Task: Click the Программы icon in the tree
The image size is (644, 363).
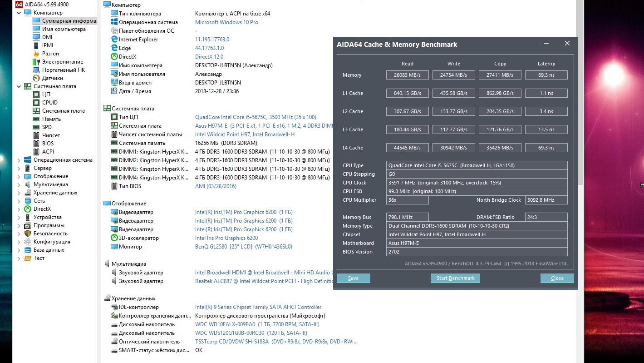Action: click(28, 225)
